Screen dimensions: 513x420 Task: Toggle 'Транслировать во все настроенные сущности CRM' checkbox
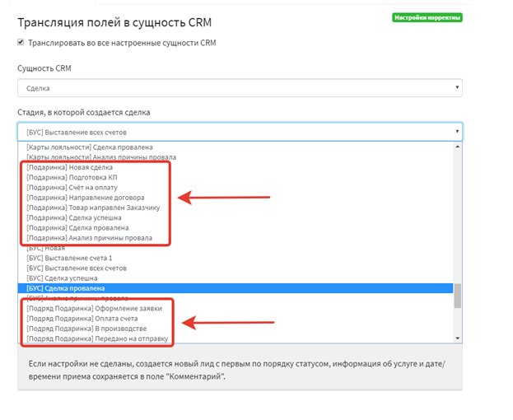[21, 43]
